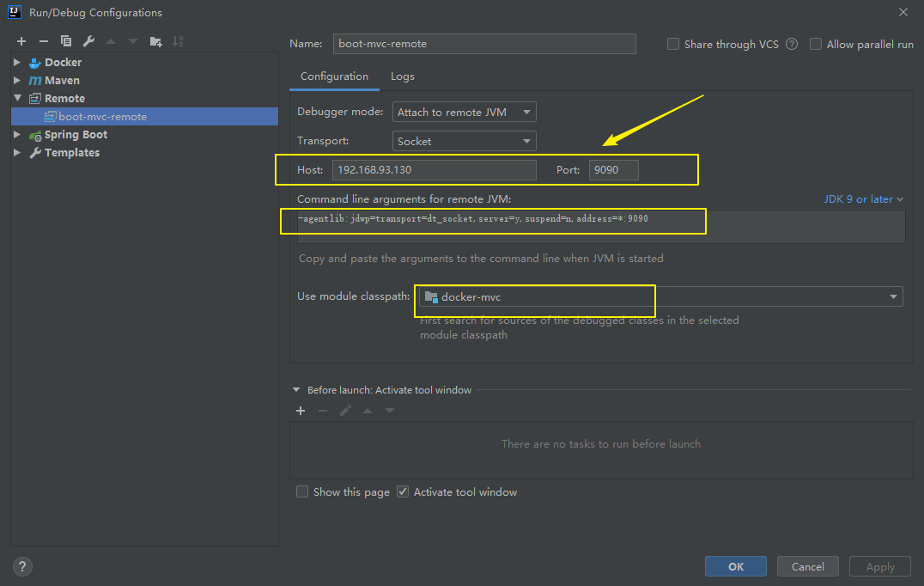Switch to the Configuration tab

334,76
